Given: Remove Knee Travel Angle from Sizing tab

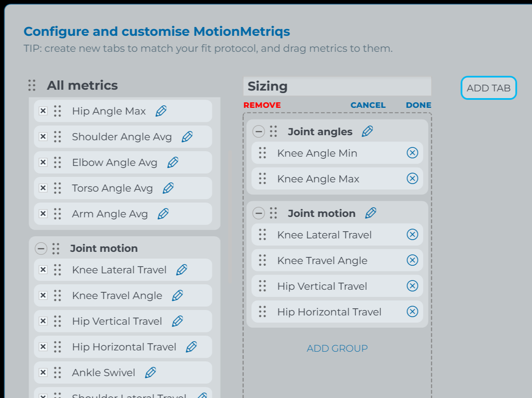Looking at the screenshot, I should point(412,260).
